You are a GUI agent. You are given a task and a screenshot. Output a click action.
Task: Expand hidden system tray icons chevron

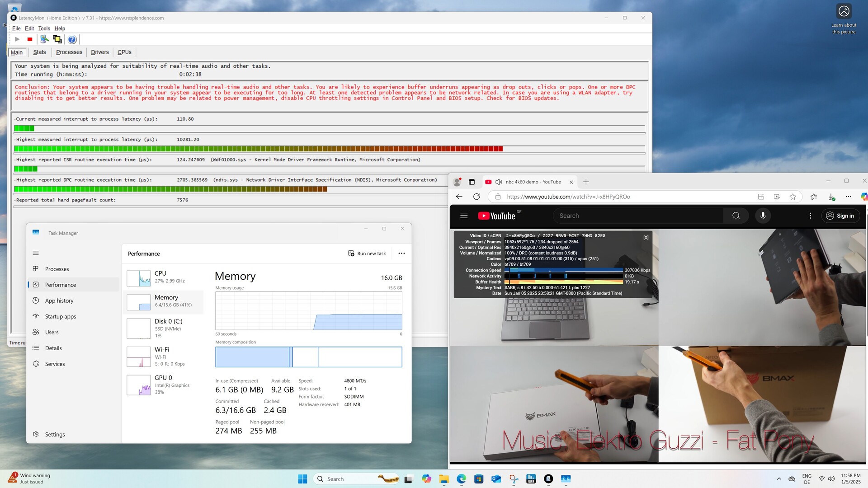778,479
